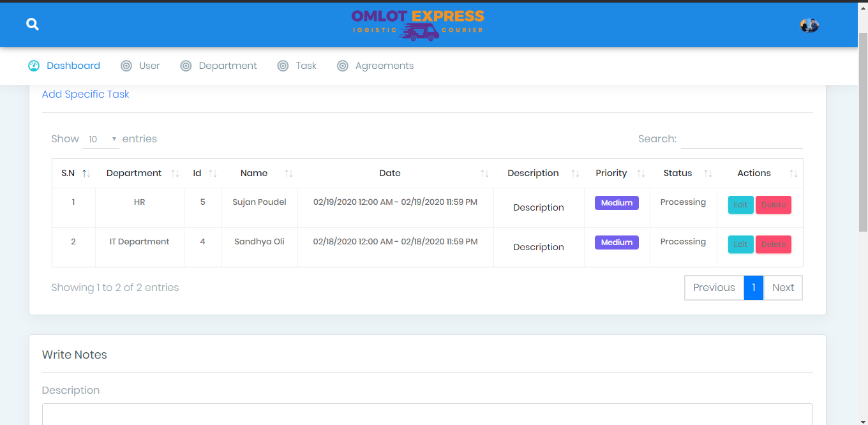Open the entries per page dropdown
The height and width of the screenshot is (425, 868).
[x=101, y=139]
